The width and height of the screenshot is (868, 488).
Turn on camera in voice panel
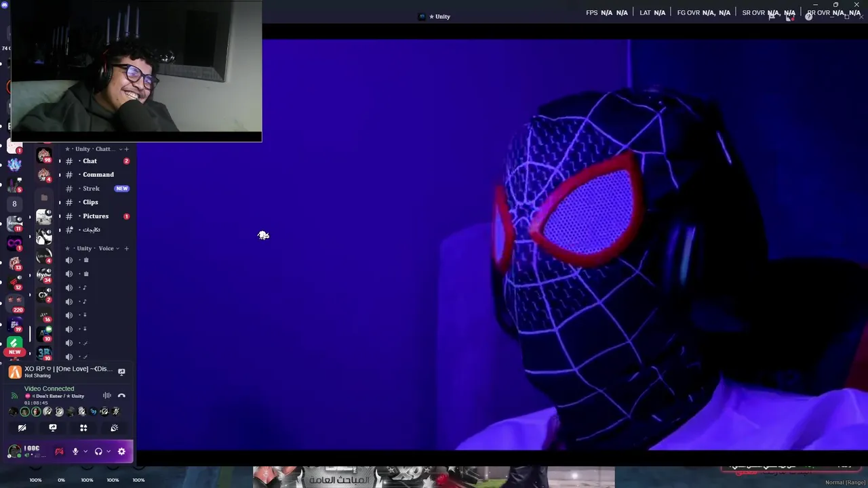coord(22,428)
